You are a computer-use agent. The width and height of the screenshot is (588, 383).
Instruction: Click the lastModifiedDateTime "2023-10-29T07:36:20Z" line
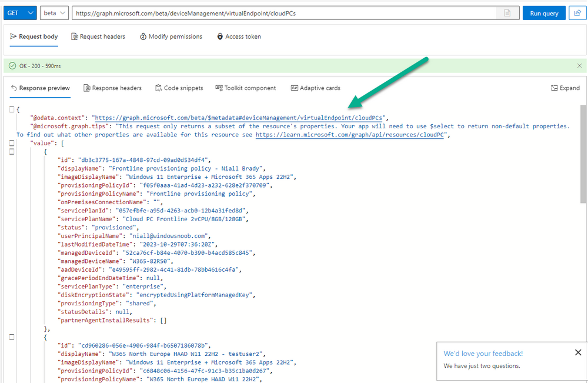[137, 244]
